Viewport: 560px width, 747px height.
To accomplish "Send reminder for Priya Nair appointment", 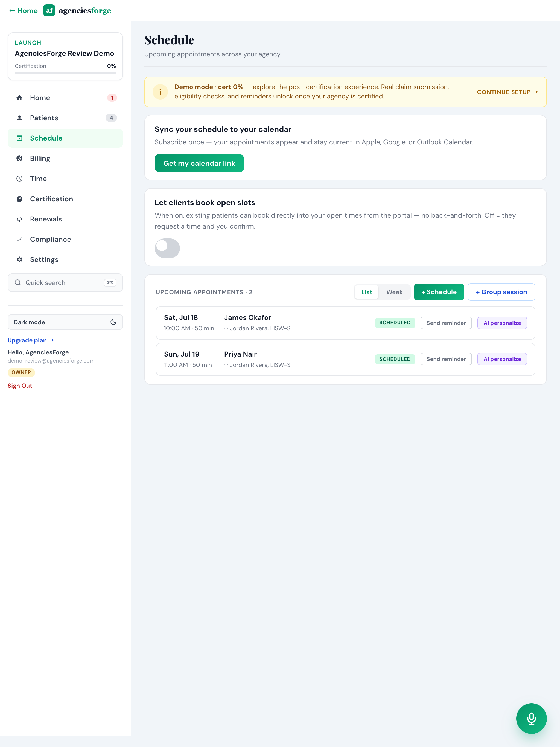I will coord(446,359).
